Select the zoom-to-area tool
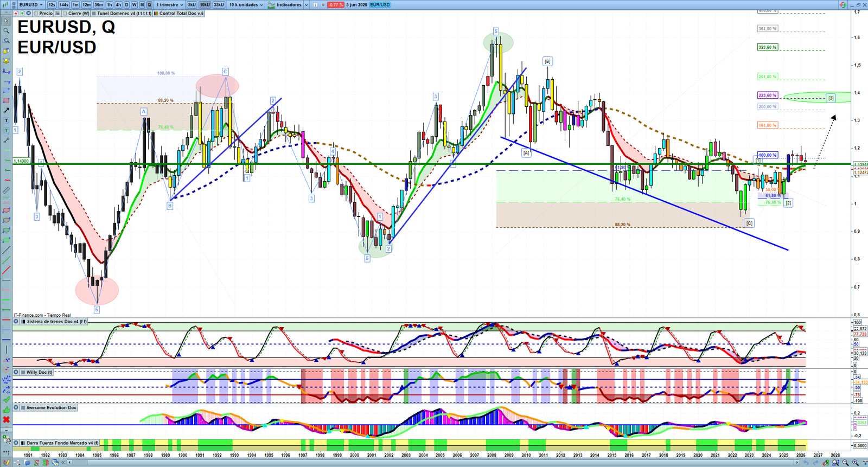868x467 pixels. [6, 40]
